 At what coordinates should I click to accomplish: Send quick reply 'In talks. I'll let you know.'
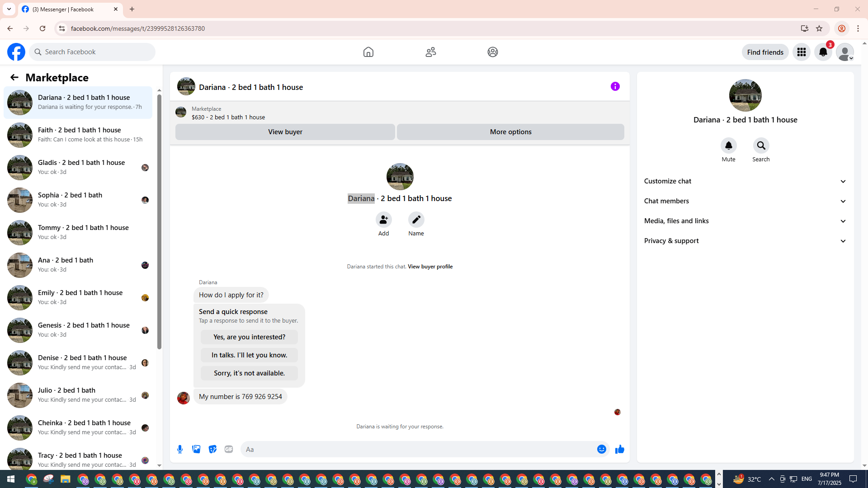tap(250, 355)
